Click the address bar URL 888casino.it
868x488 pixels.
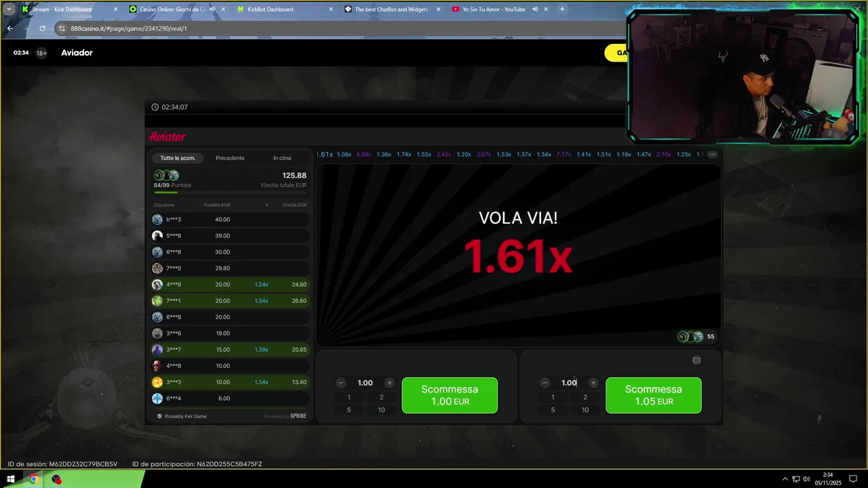(x=129, y=28)
